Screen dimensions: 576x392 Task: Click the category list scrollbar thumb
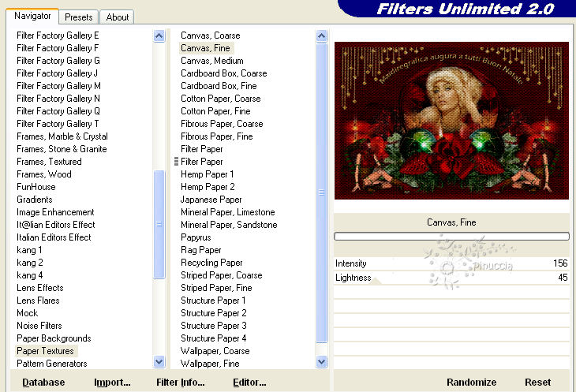(x=159, y=224)
